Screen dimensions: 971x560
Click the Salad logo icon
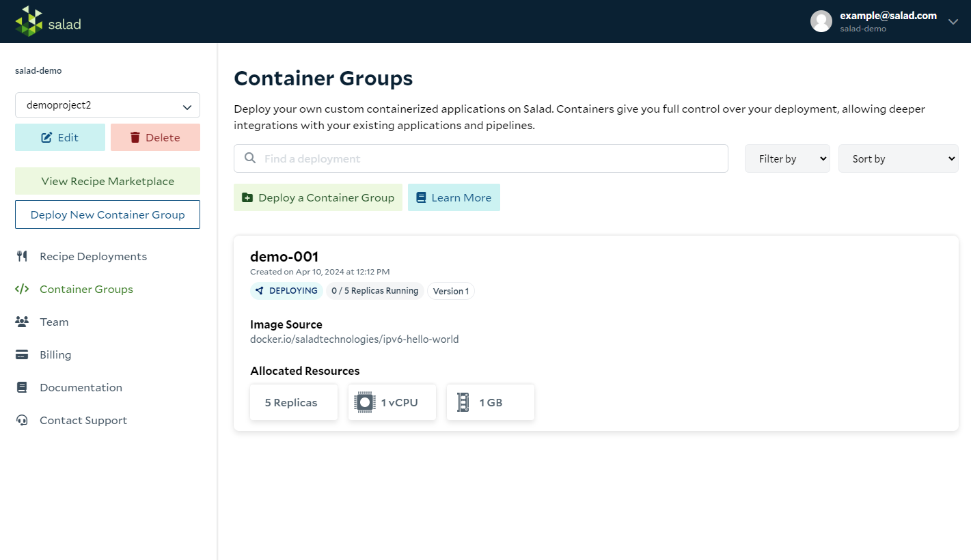click(29, 21)
